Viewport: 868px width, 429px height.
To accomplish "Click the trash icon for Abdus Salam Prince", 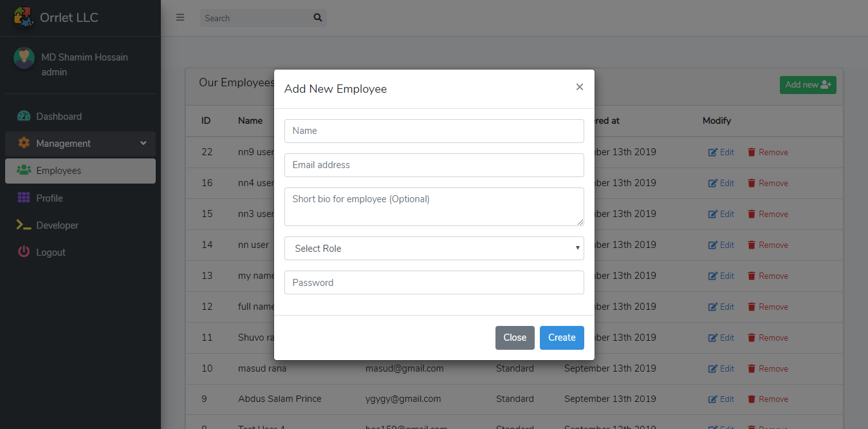I will 752,399.
